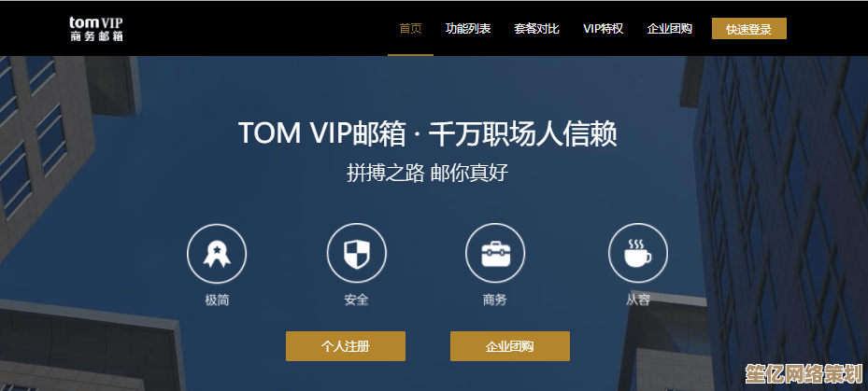Image resolution: width=868 pixels, height=391 pixels.
Task: Click the 笙亿网络策划 watermark text
Action: coord(804,374)
